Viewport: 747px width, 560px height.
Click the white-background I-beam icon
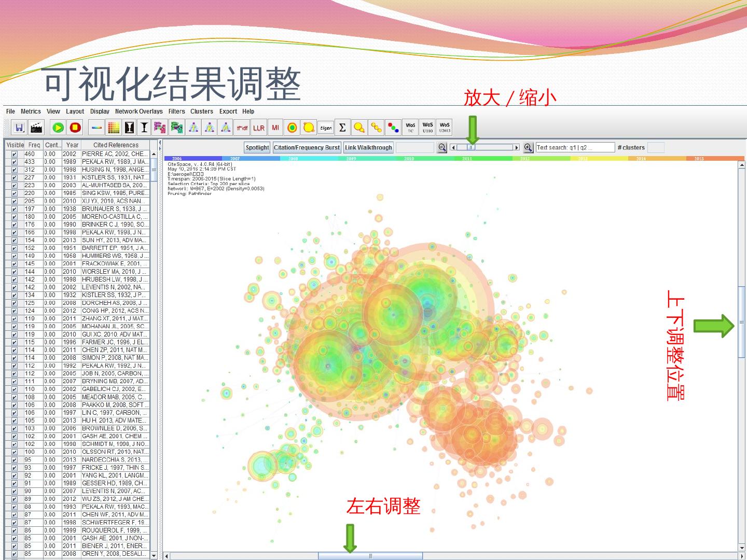144,128
